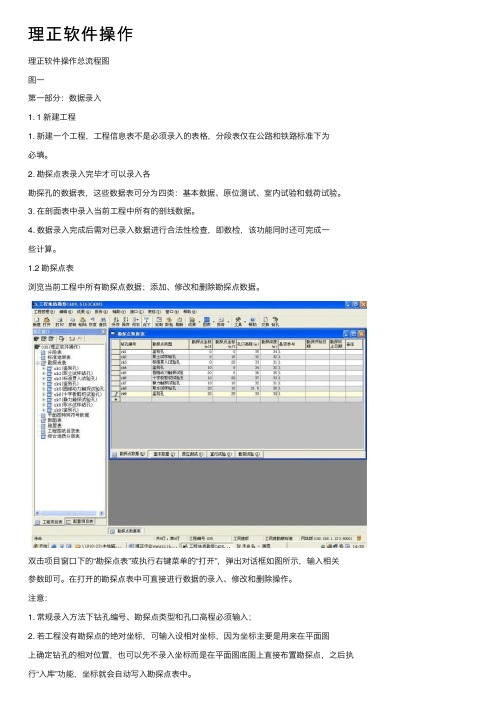504x713 pixels.
Task: Expand the zk7(静力触探试验孔) node
Action: coord(44,400)
